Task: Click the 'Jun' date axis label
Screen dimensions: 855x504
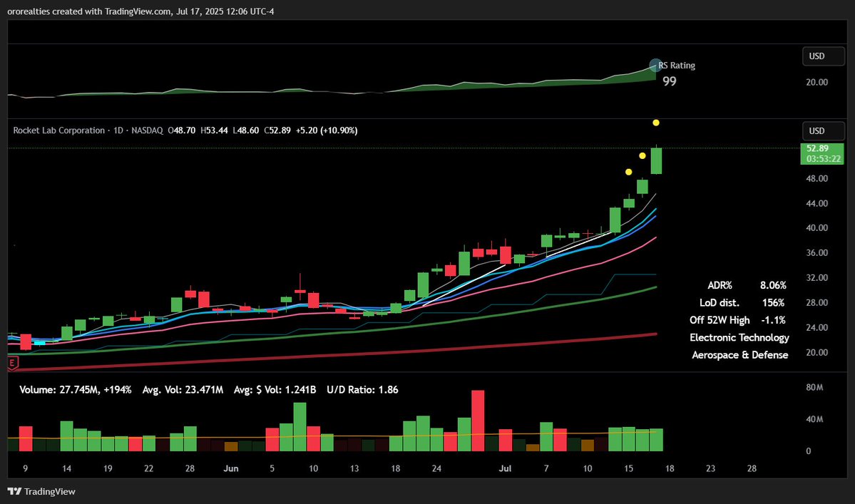Action: coord(230,468)
